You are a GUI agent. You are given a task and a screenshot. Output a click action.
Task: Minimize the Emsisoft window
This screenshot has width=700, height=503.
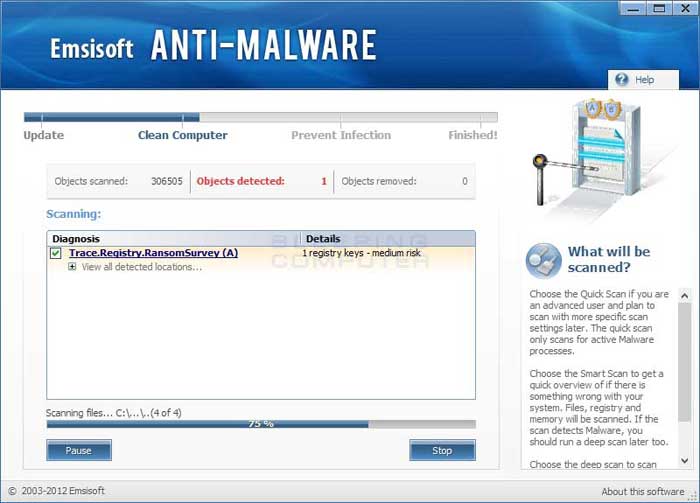pyautogui.click(x=633, y=8)
